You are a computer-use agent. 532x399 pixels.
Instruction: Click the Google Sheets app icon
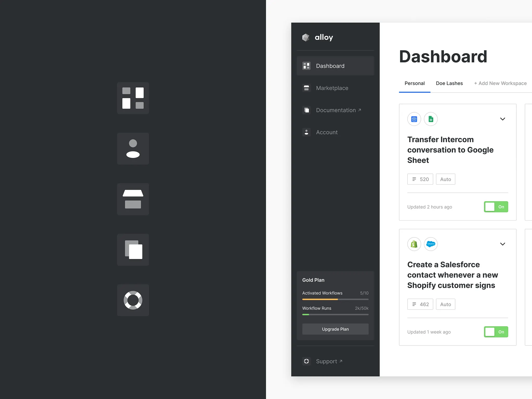click(x=431, y=119)
